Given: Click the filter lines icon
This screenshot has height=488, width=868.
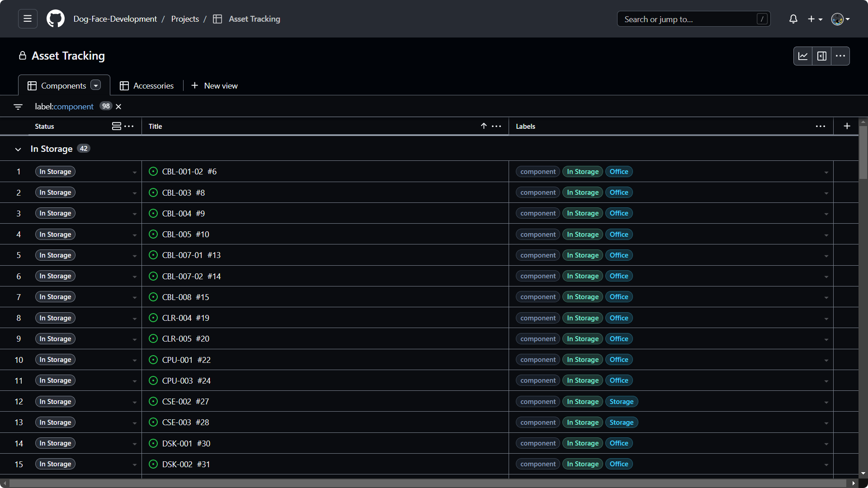Looking at the screenshot, I should (x=18, y=107).
